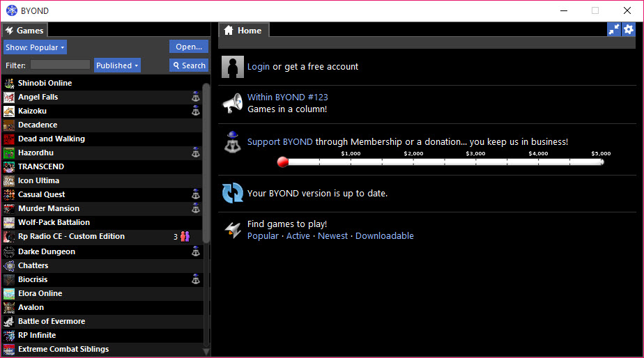
Task: Open the Popular games link
Action: point(263,235)
